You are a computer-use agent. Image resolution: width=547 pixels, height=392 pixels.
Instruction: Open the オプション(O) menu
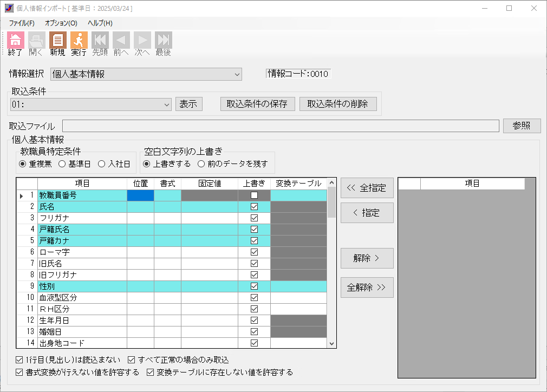pos(61,23)
